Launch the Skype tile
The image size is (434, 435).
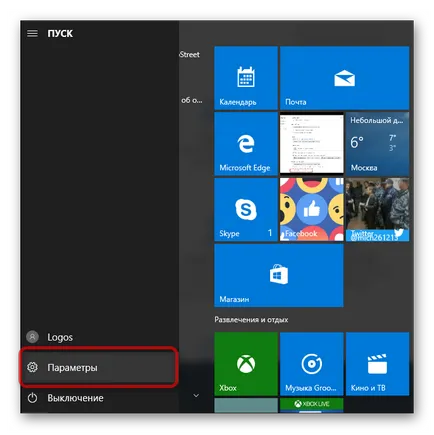pyautogui.click(x=246, y=209)
